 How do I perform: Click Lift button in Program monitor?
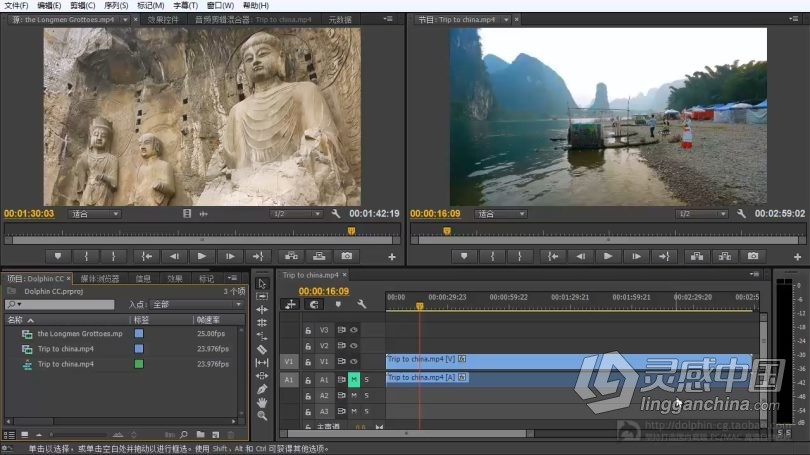(x=697, y=256)
